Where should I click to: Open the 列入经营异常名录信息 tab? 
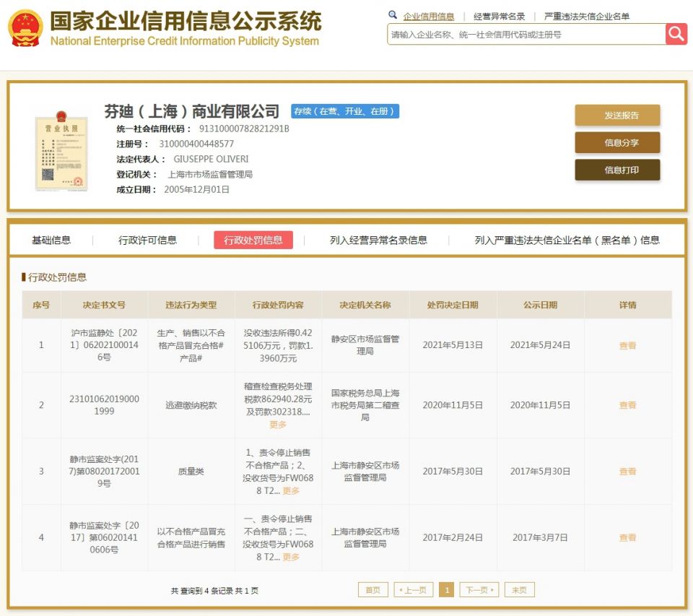[x=378, y=240]
